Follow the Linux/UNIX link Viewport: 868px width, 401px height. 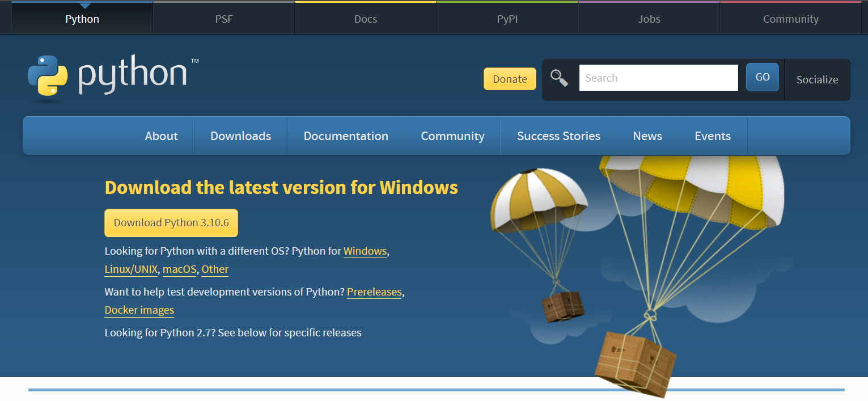tap(131, 269)
